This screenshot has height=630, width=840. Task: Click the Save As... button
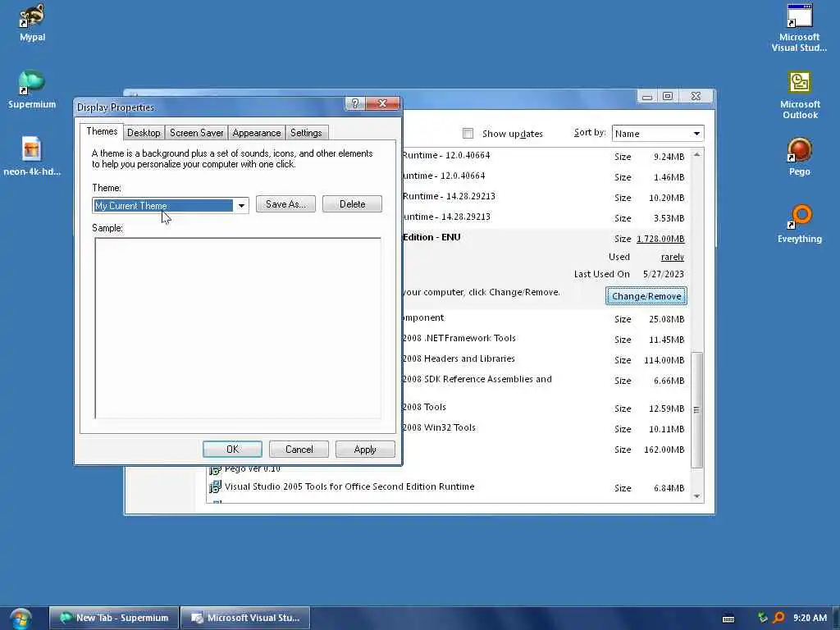[285, 204]
